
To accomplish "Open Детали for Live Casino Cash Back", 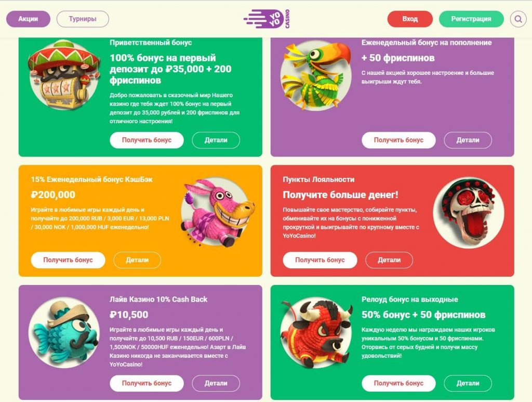I will 216,383.
